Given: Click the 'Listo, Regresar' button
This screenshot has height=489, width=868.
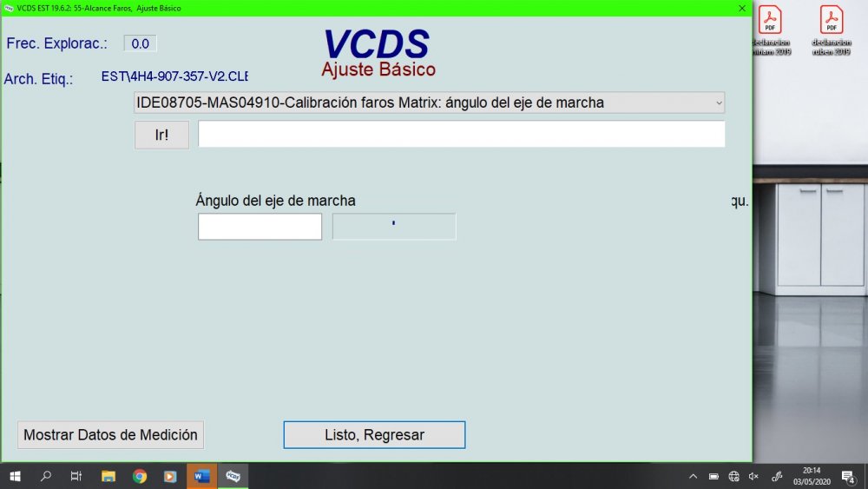Looking at the screenshot, I should click(x=374, y=435).
